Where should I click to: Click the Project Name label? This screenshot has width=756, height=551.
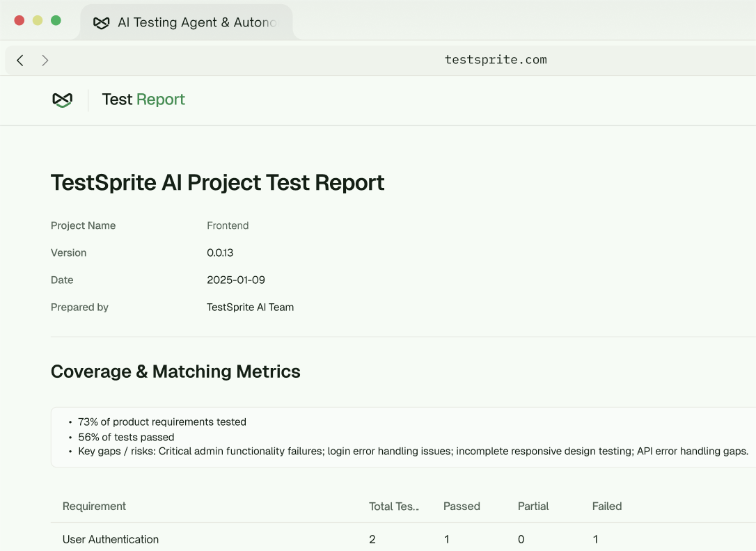point(83,225)
